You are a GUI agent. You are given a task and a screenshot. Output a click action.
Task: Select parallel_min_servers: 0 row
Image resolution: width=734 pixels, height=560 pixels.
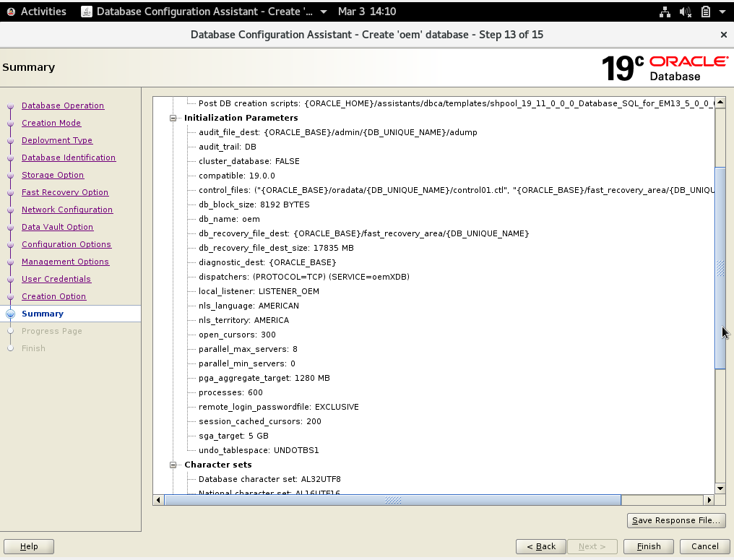click(x=246, y=363)
